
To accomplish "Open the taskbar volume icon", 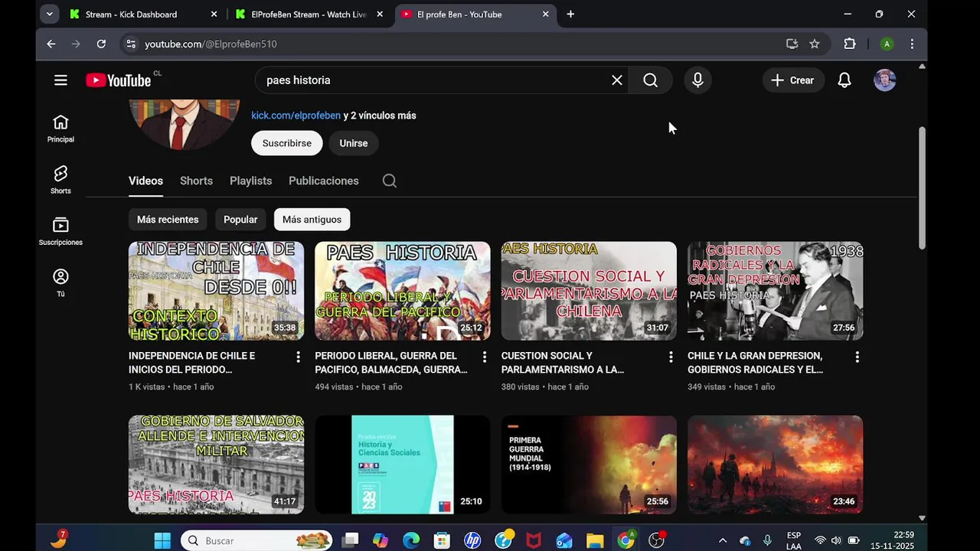I will pyautogui.click(x=836, y=540).
